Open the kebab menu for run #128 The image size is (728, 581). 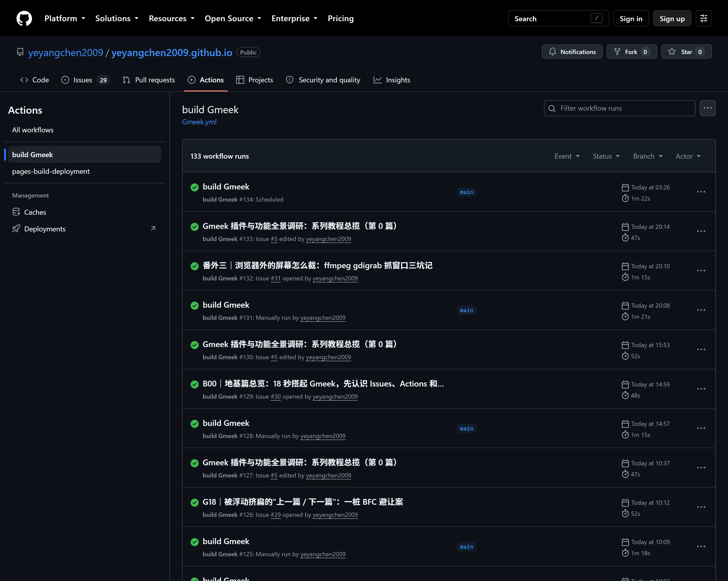click(701, 428)
